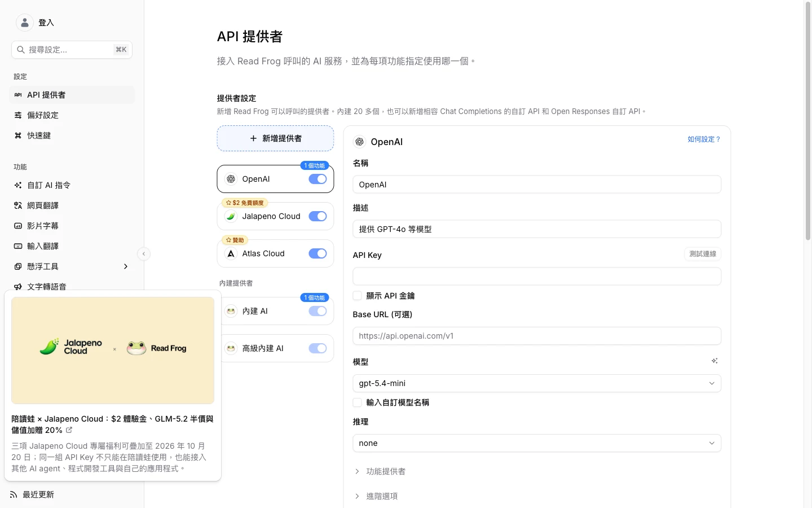812x508 pixels.
Task: Click the 懸浮工具 layers icon
Action: (x=18, y=266)
